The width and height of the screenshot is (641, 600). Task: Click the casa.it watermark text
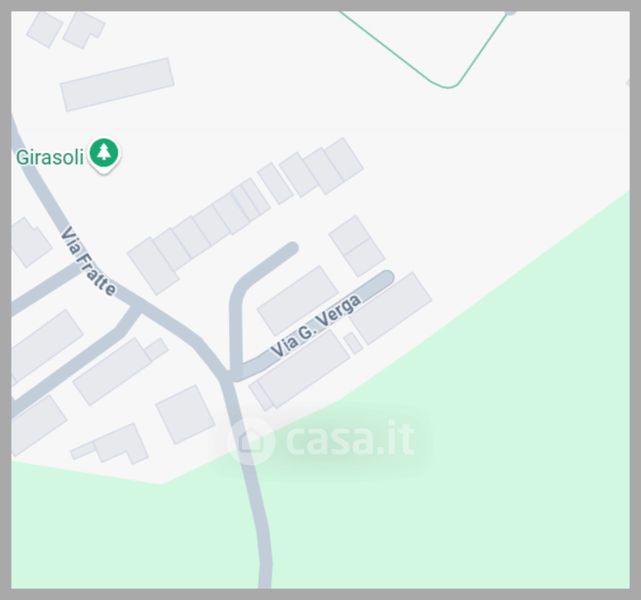pyautogui.click(x=350, y=438)
